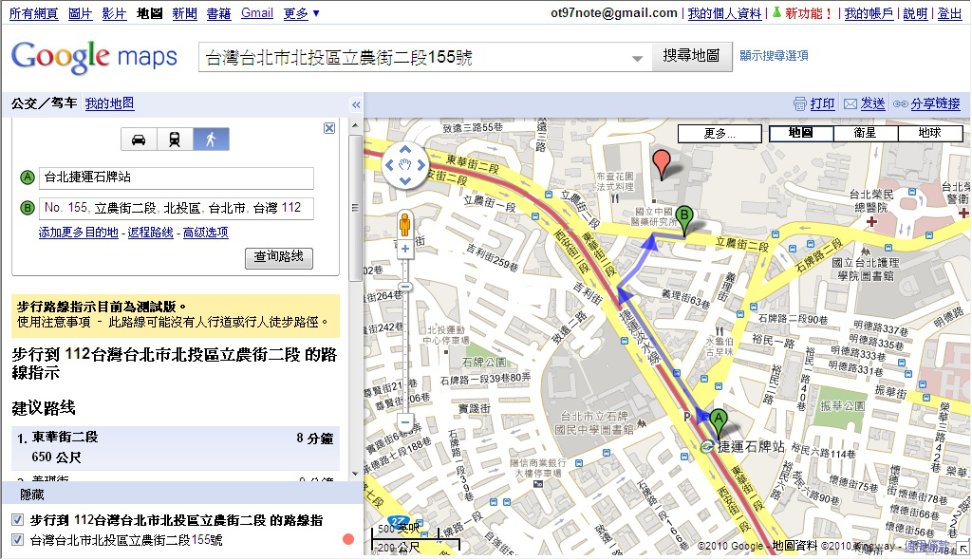
Task: Pan map up arrow
Action: tap(404, 149)
